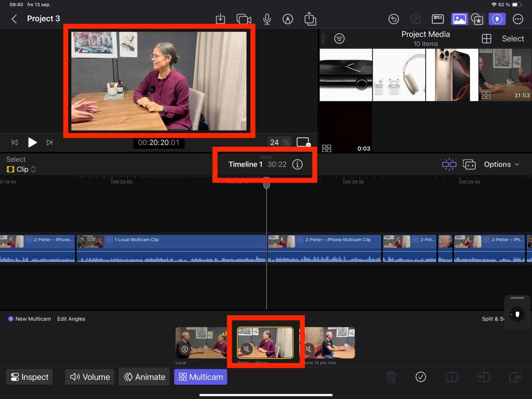Screen dimensions: 532x399
Task: Create a New Multicam
Action: click(29, 319)
